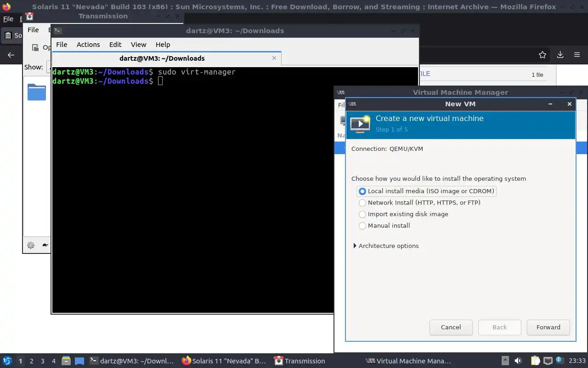The width and height of the screenshot is (588, 368).
Task: Activate Firefox Solaris 11 taskbar entry
Action: (224, 361)
